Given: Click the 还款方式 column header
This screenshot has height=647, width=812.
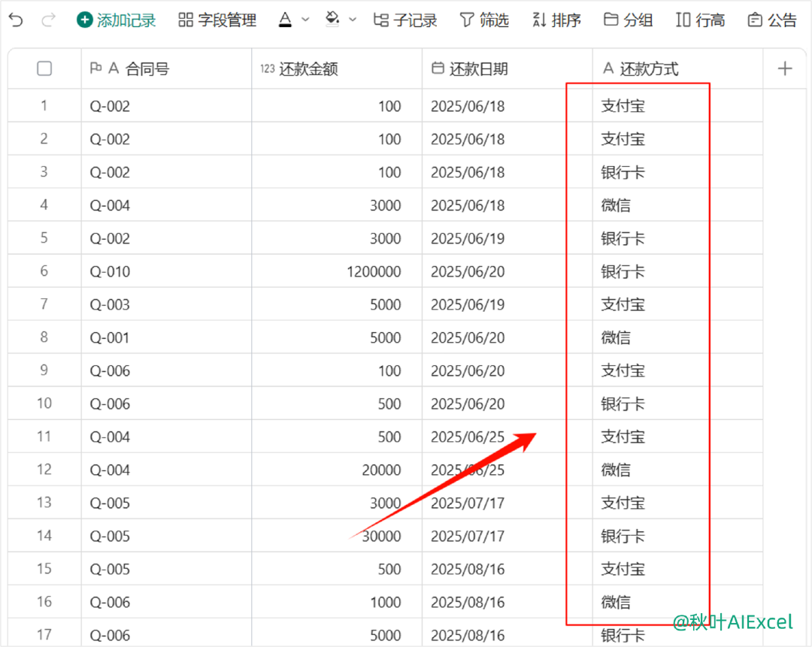Looking at the screenshot, I should click(677, 68).
